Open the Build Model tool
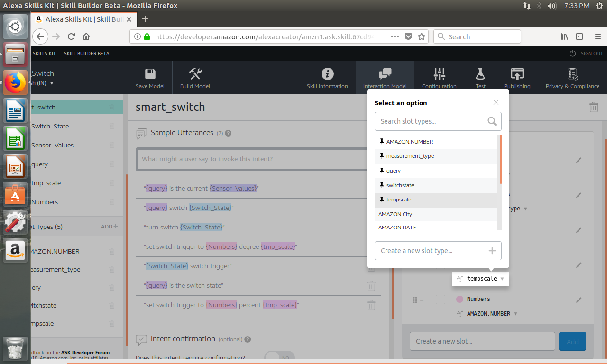The width and height of the screenshot is (607, 364). click(195, 79)
